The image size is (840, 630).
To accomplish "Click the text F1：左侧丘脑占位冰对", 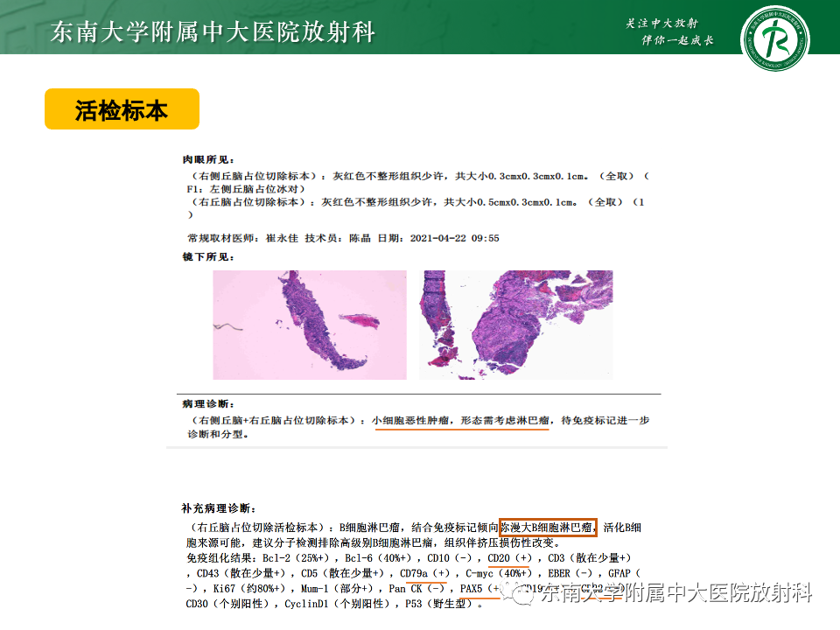I will 242,189.
